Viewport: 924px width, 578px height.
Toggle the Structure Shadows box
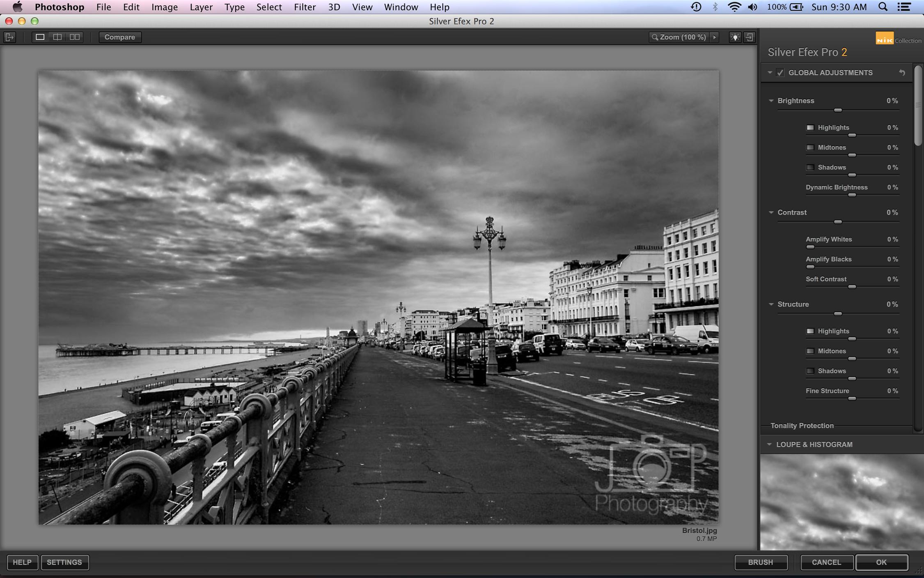pos(810,371)
